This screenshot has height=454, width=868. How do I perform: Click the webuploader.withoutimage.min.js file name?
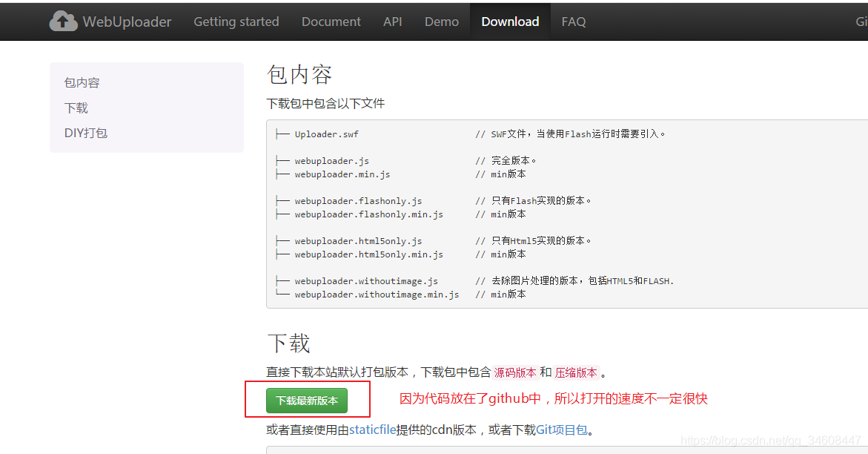click(x=377, y=295)
